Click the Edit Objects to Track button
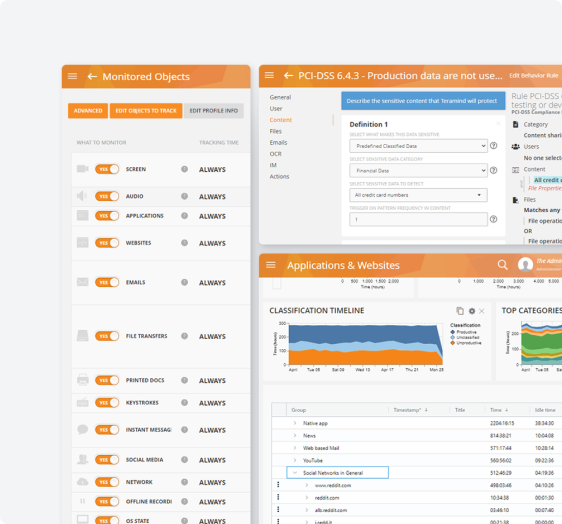This screenshot has width=562, height=524. tap(146, 111)
